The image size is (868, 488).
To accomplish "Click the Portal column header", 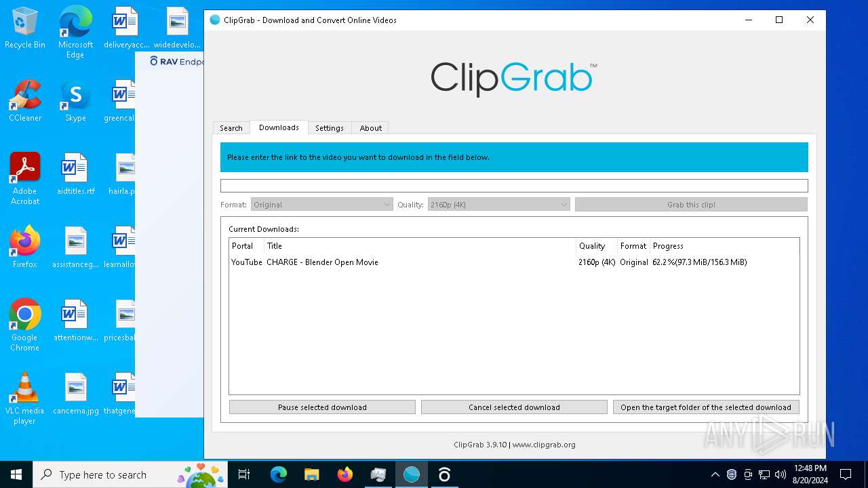I will (246, 246).
